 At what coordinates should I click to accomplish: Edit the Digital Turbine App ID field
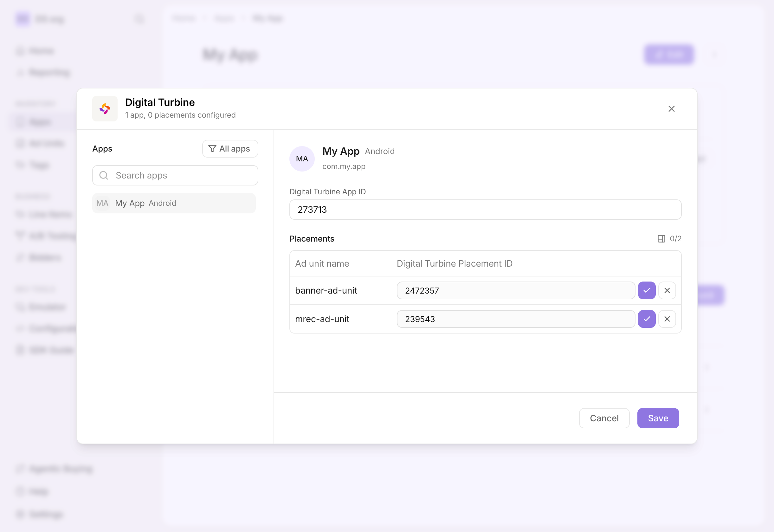(x=486, y=210)
